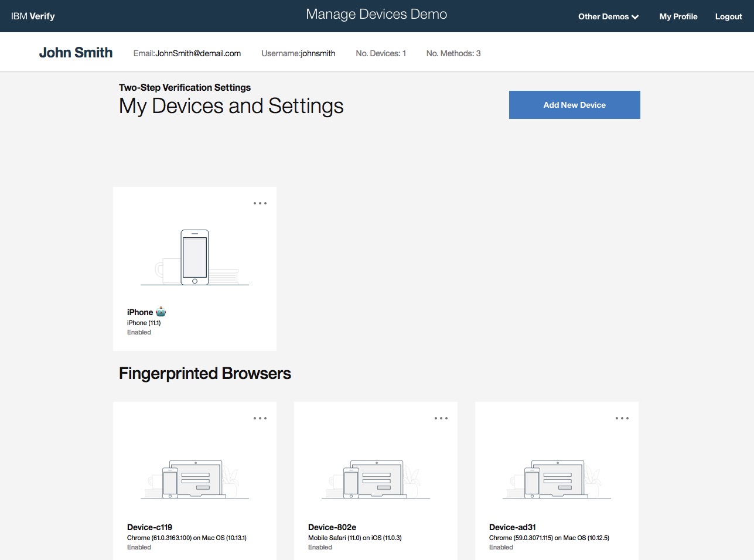Click the iPhone device illustration
This screenshot has width=754, height=560.
point(195,257)
